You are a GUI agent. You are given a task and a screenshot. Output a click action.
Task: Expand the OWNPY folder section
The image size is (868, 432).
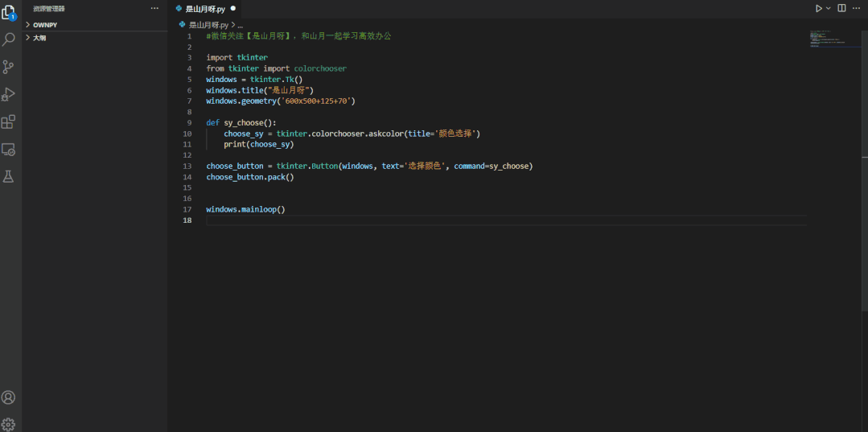(x=95, y=25)
